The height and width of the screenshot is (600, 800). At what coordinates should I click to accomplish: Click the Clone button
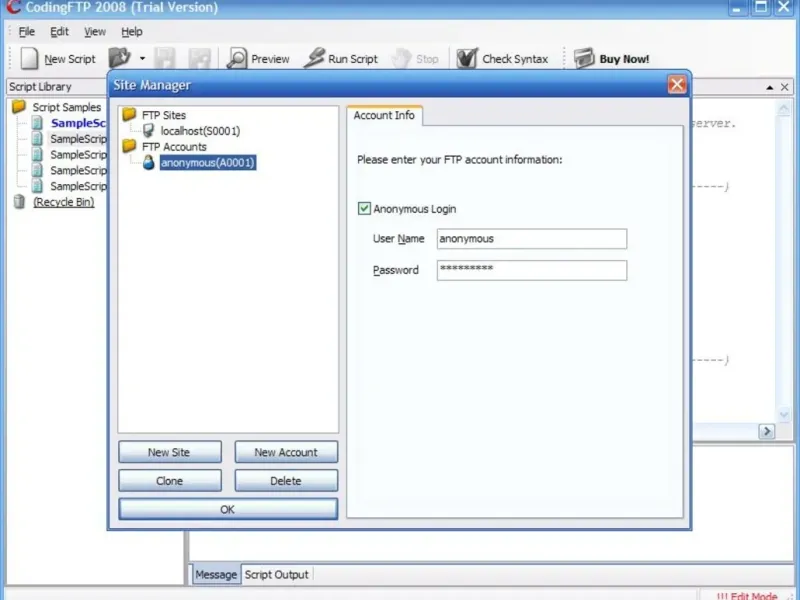tap(170, 481)
